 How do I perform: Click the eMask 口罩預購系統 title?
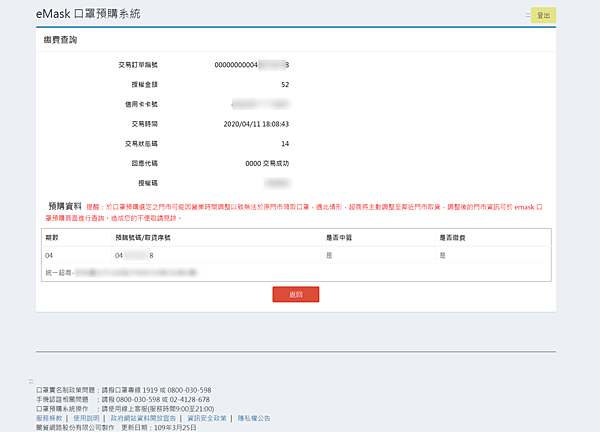[88, 14]
